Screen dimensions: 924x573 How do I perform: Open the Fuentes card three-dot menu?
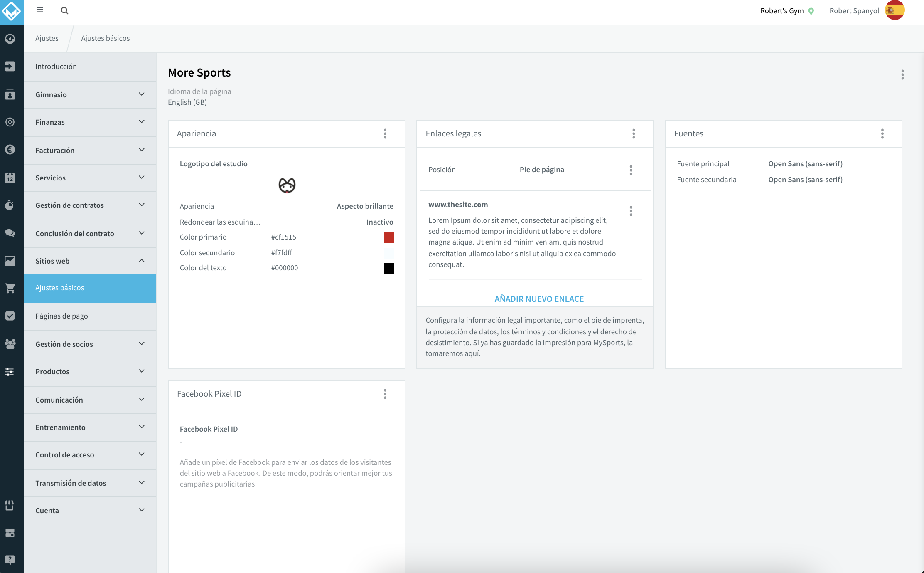point(882,133)
